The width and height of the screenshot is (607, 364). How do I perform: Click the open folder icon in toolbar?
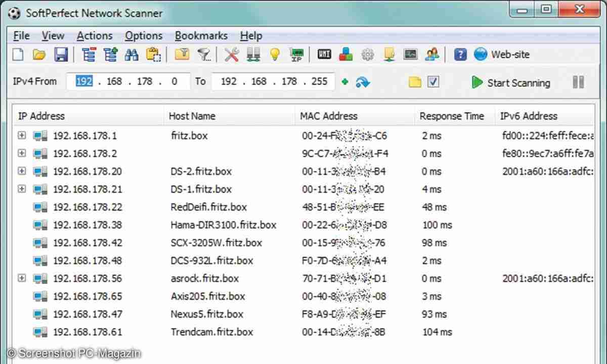39,55
